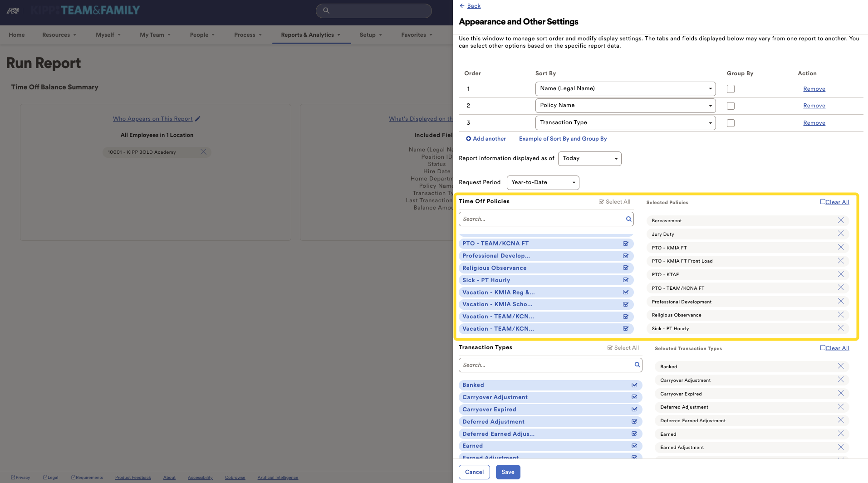Click the plus icon for Add another

[468, 139]
